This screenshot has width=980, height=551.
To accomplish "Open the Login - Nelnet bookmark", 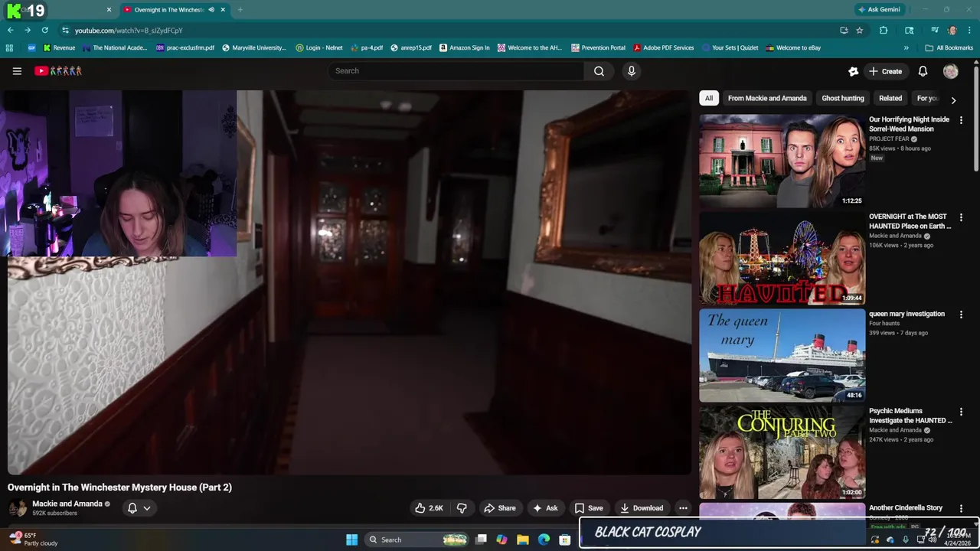I will [x=318, y=47].
